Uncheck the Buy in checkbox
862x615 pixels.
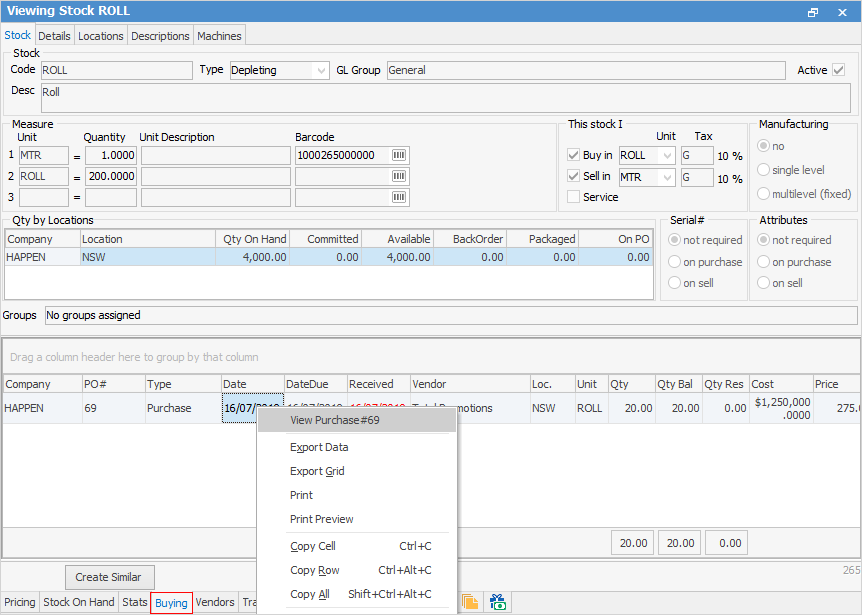pyautogui.click(x=573, y=155)
